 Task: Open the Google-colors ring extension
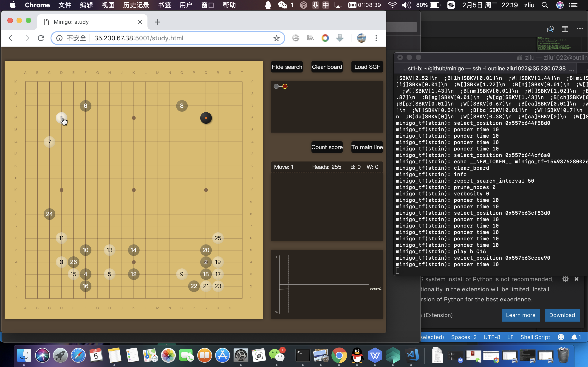(x=325, y=38)
